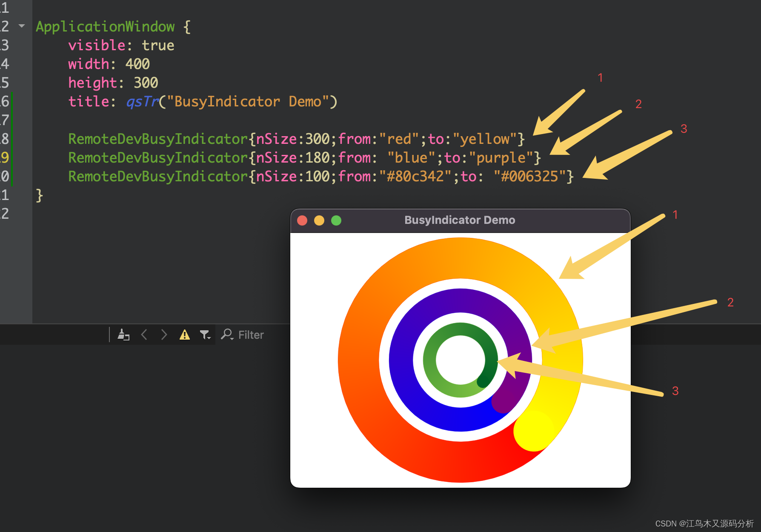The width and height of the screenshot is (761, 532).
Task: Click the visible: true property value
Action: pos(158,45)
